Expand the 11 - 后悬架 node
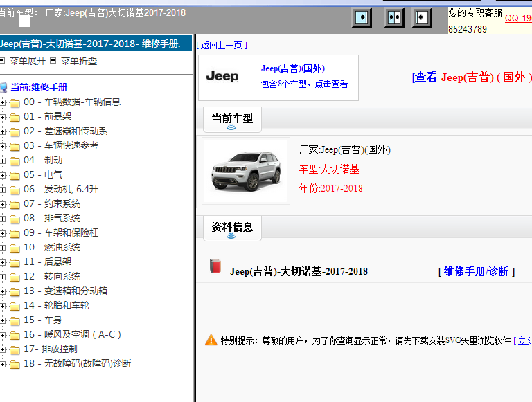The image size is (532, 402). pyautogui.click(x=2, y=262)
